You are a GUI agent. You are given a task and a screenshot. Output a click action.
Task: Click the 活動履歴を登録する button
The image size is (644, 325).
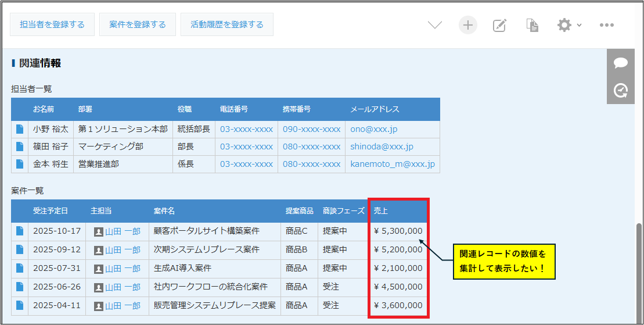(227, 24)
